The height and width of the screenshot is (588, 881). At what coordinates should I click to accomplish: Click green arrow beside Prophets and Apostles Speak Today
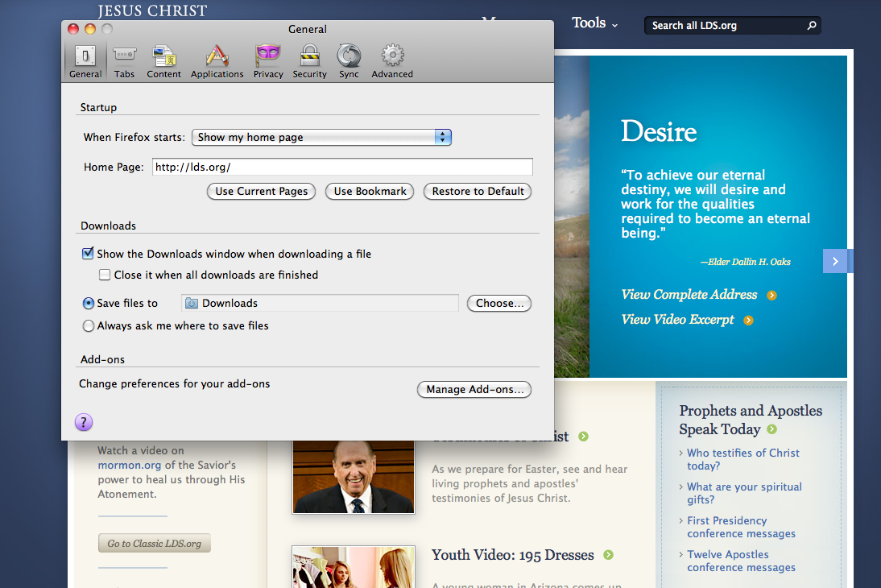tap(772, 429)
